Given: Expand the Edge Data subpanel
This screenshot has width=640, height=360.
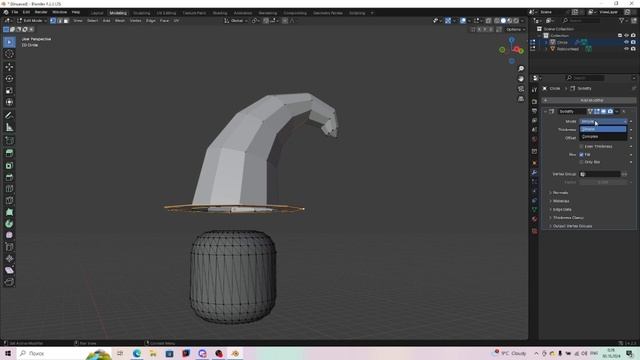Looking at the screenshot, I should [562, 209].
